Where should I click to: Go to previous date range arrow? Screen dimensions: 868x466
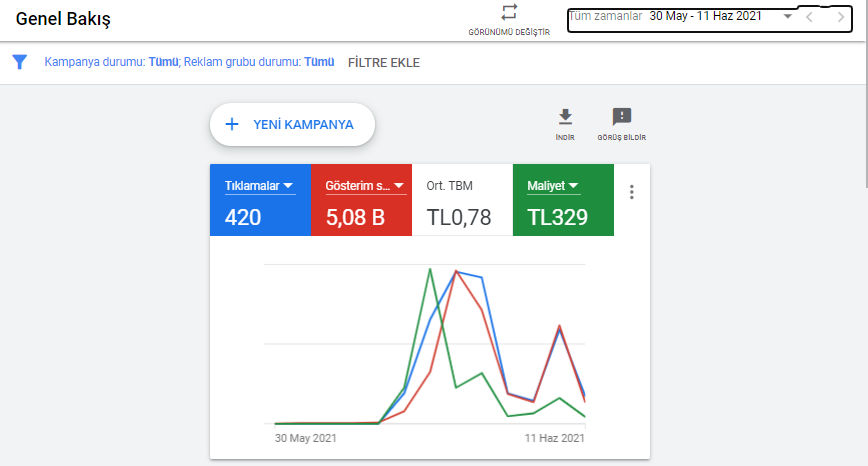(810, 17)
